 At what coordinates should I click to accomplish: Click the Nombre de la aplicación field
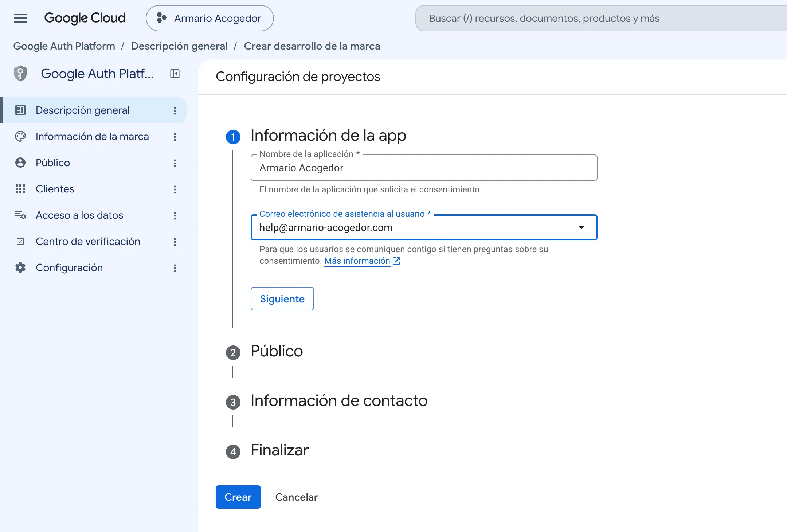pyautogui.click(x=424, y=168)
